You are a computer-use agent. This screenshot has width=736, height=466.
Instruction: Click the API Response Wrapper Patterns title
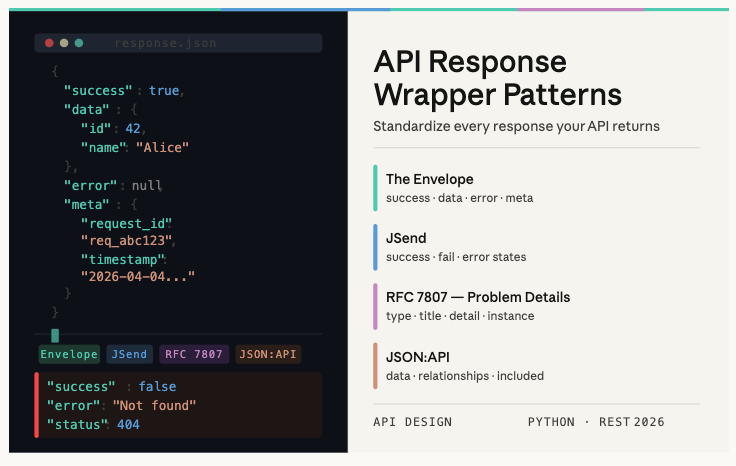(x=498, y=78)
